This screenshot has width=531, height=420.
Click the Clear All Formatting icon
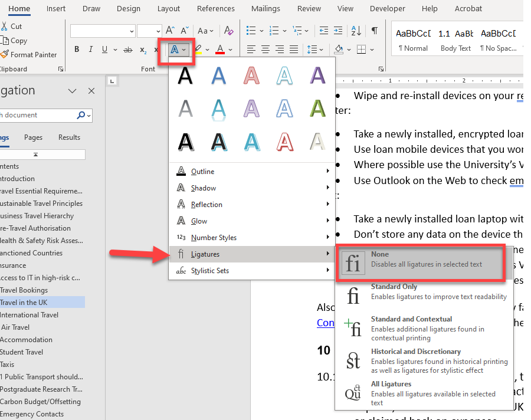(x=230, y=31)
